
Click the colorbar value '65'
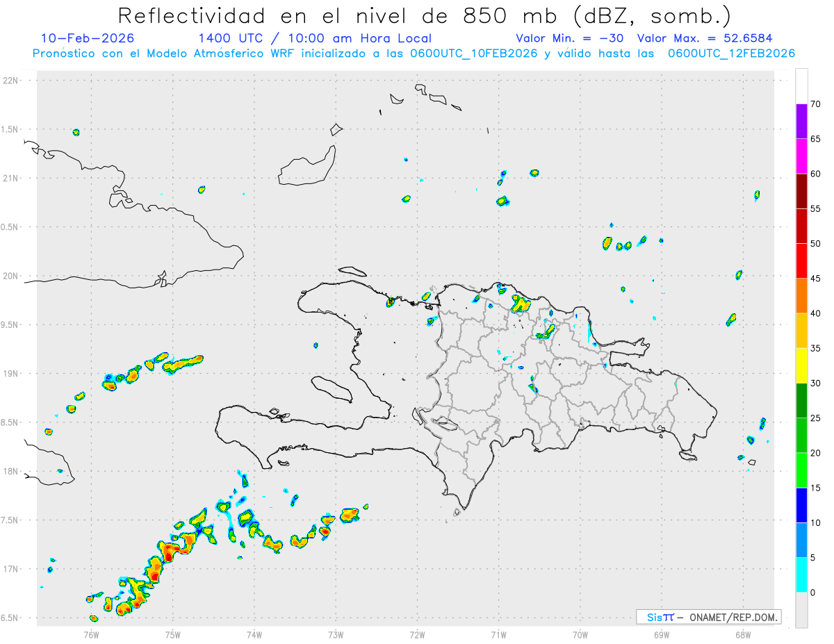(x=816, y=139)
